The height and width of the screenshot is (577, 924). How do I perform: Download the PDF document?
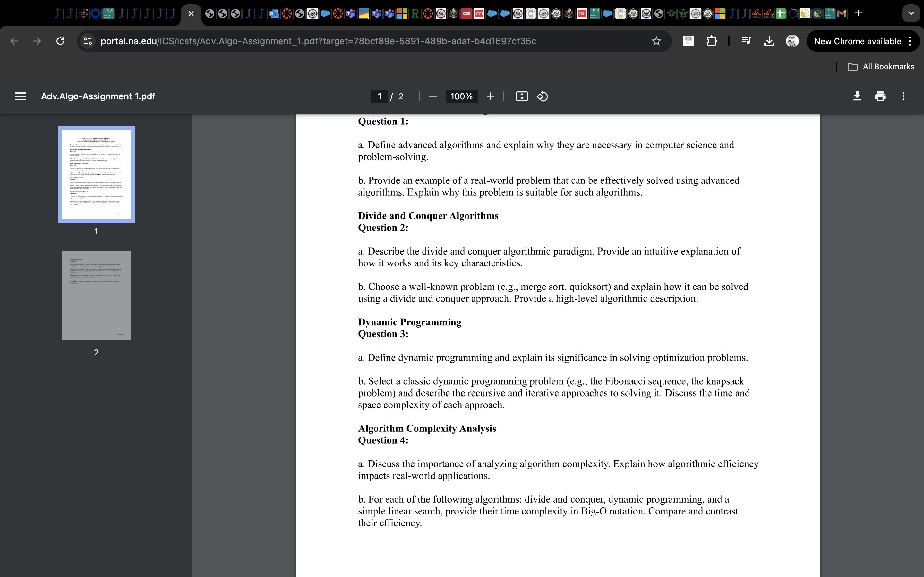[857, 96]
